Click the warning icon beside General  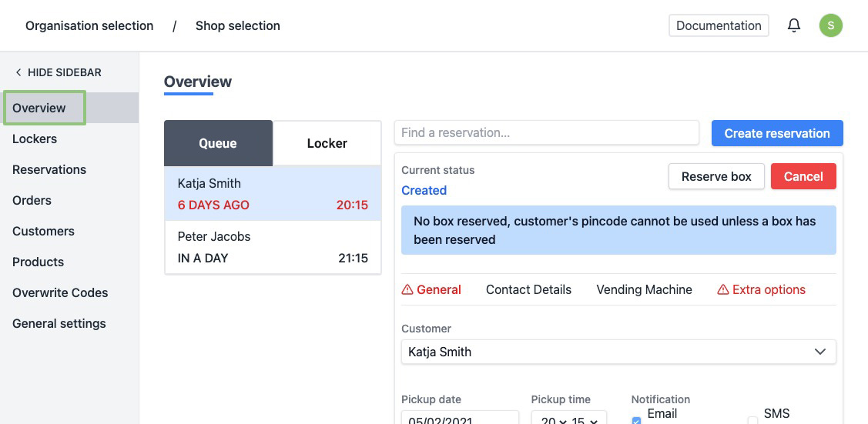pyautogui.click(x=407, y=290)
